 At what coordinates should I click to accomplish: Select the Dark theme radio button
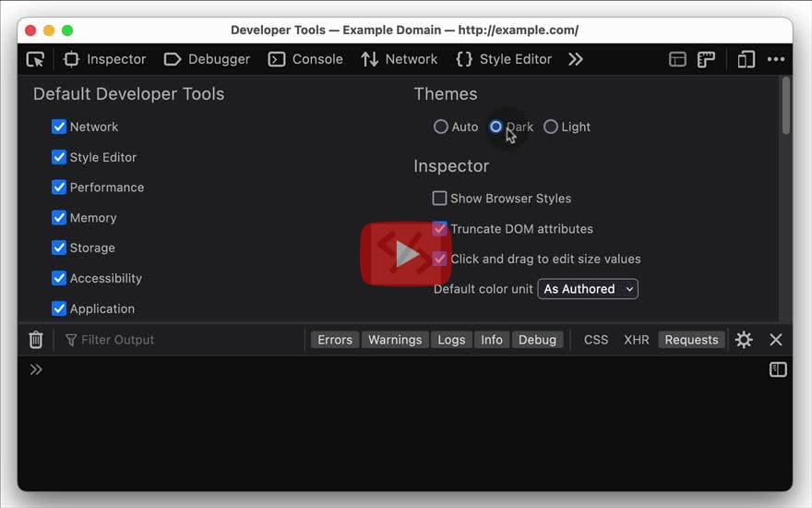pos(496,127)
